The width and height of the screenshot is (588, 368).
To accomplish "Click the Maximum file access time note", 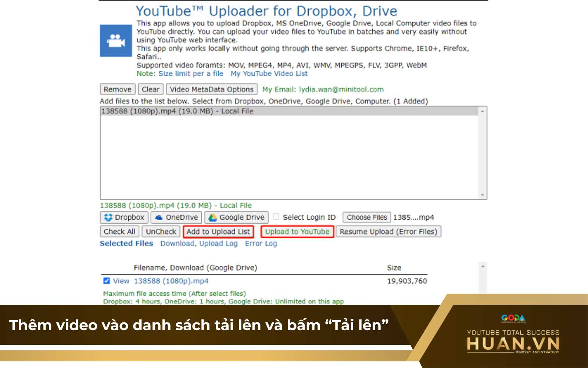I will click(174, 293).
